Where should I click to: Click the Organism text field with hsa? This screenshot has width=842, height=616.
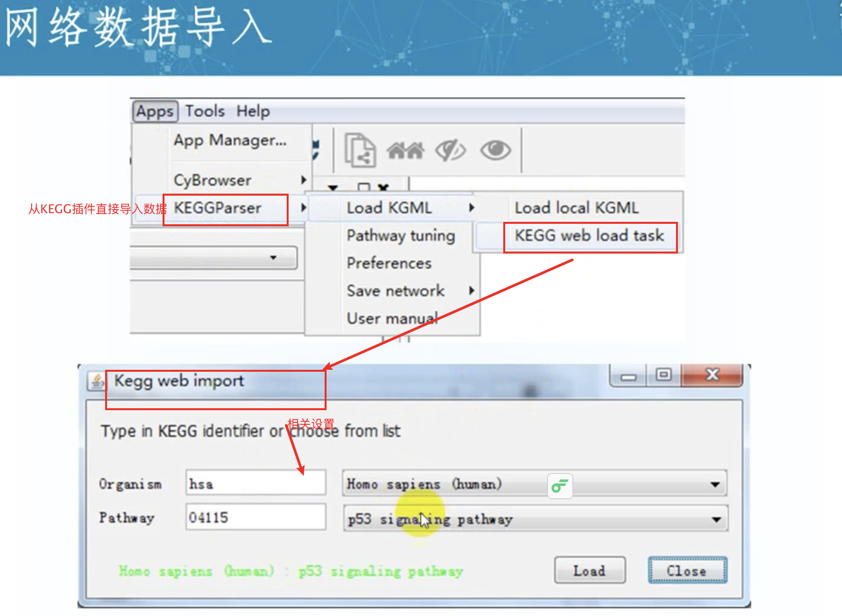[256, 483]
